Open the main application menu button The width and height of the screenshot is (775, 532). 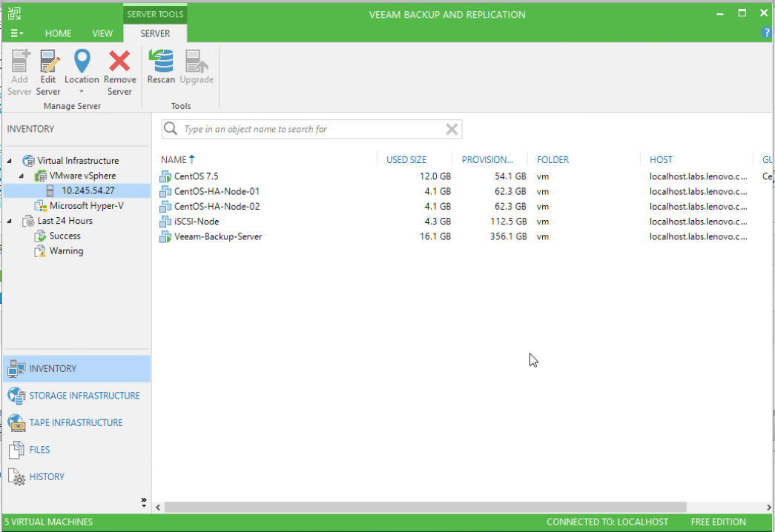(16, 33)
